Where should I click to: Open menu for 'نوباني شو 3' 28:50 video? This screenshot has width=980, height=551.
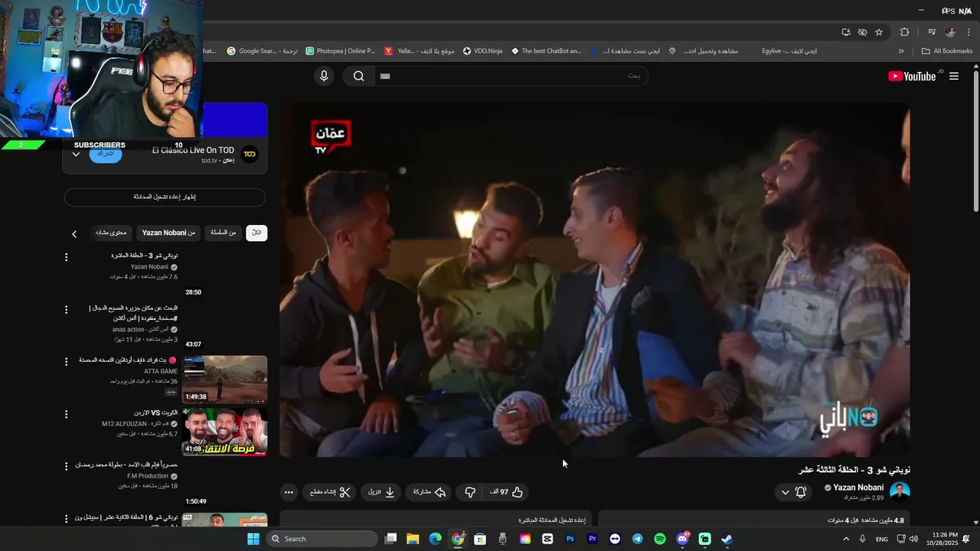tap(66, 257)
